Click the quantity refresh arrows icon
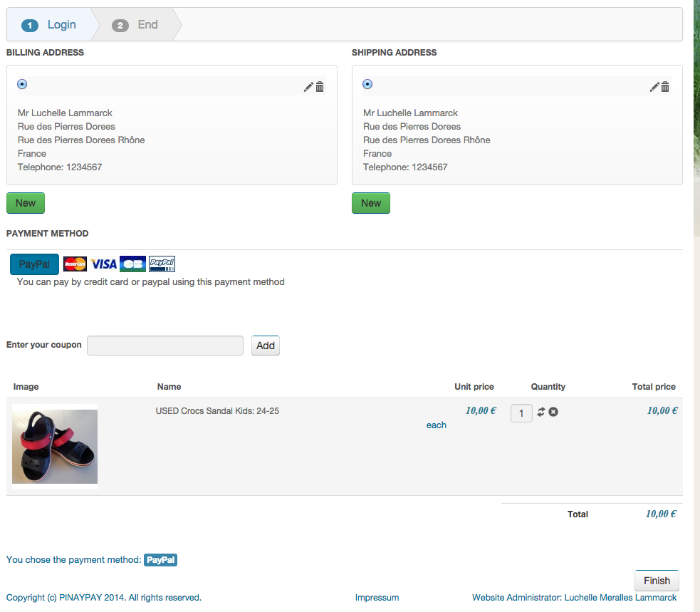The height and width of the screenshot is (612, 700). pos(541,412)
